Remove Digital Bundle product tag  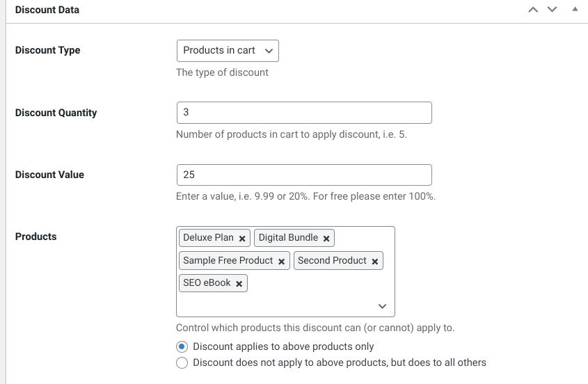326,239
